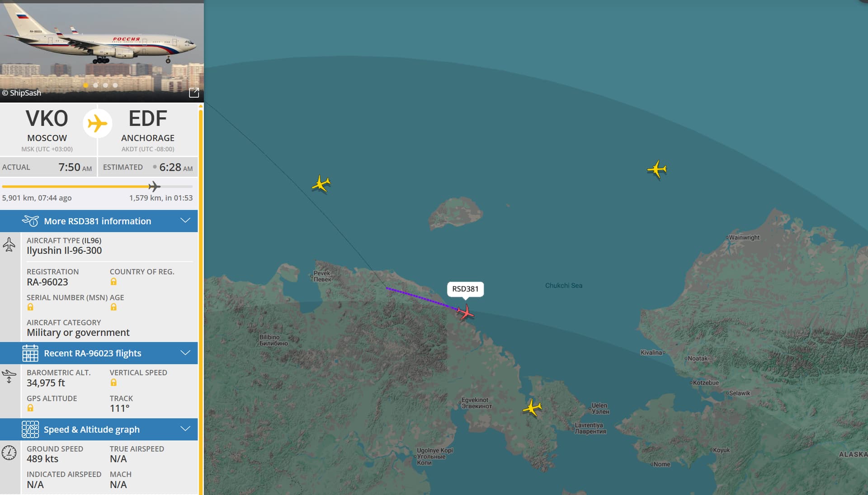Click the vertical speed lock icon
This screenshot has width=868, height=495.
pyautogui.click(x=113, y=382)
